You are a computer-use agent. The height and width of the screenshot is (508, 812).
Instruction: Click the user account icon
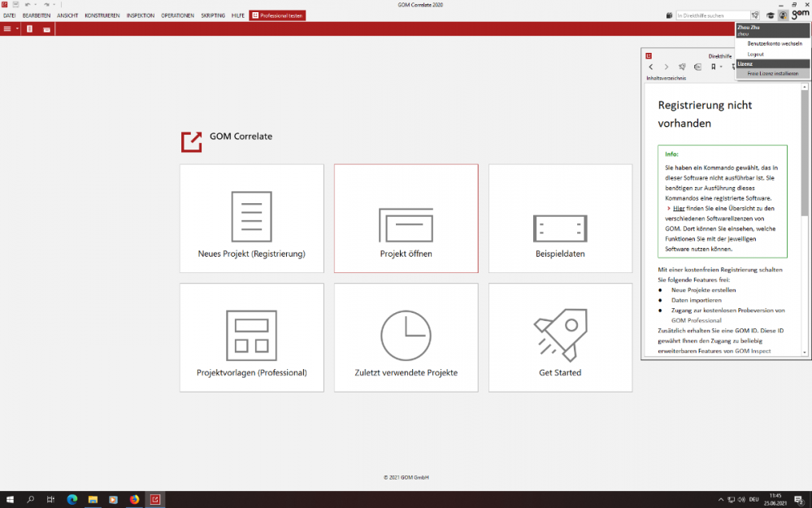[782, 15]
